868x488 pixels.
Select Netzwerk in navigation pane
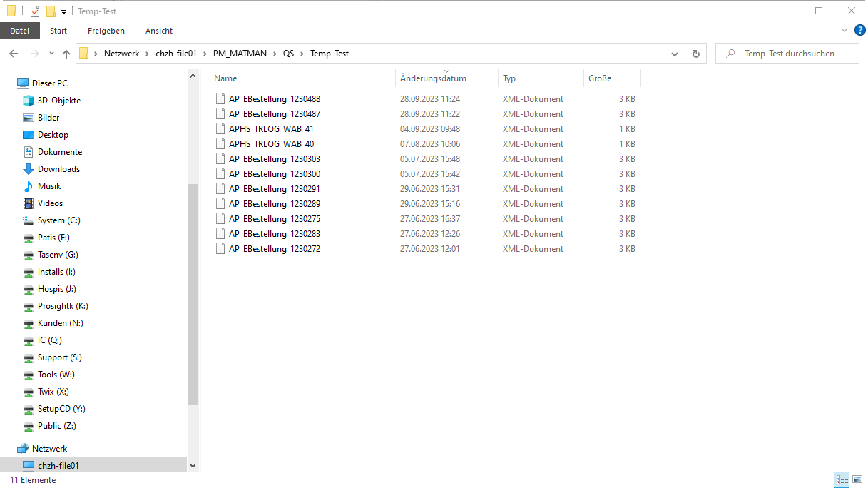click(x=50, y=449)
